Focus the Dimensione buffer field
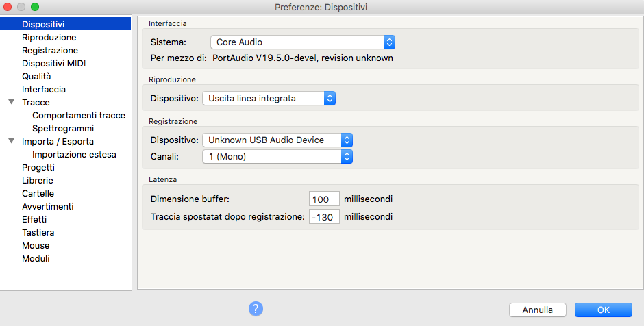Image resolution: width=644 pixels, height=326 pixels. click(324, 199)
